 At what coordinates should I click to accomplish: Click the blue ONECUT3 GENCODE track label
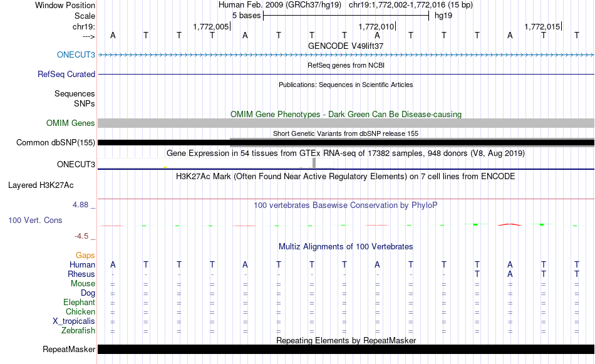[x=76, y=55]
